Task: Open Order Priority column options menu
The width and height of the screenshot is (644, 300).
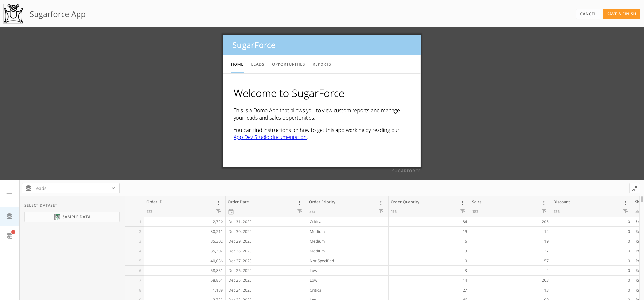Action: tap(381, 203)
